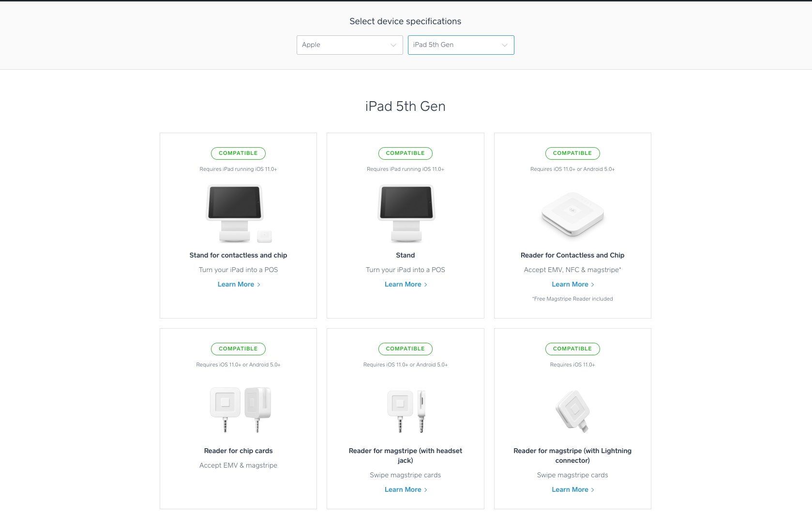The height and width of the screenshot is (517, 812).
Task: Click the Reader for magstripe (with Lightning connector) title
Action: pos(572,456)
